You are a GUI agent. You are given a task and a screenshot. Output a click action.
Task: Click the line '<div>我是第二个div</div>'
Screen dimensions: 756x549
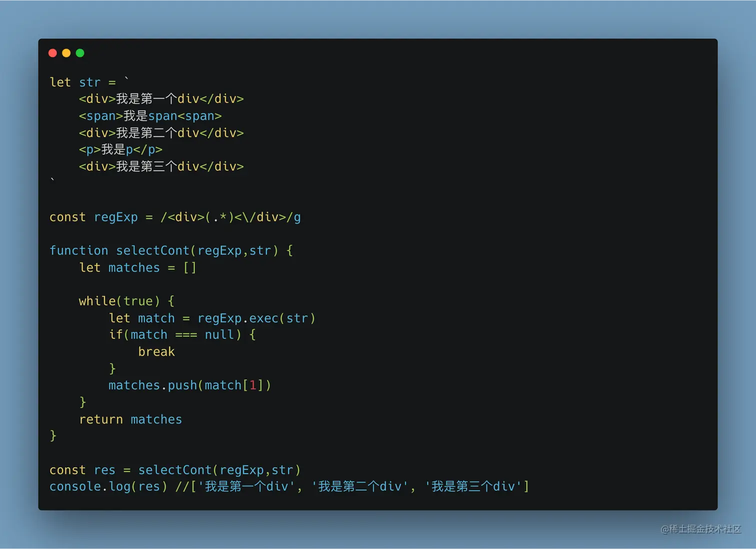(x=161, y=133)
